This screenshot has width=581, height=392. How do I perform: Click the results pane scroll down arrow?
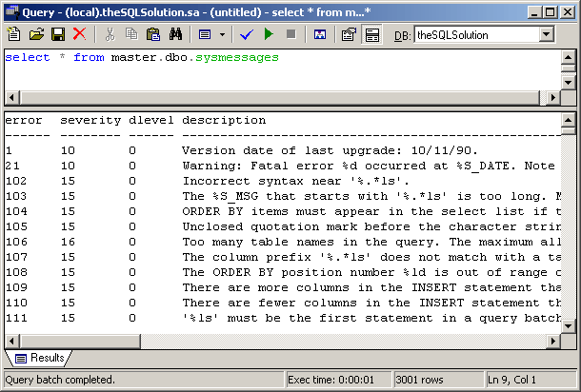(568, 326)
